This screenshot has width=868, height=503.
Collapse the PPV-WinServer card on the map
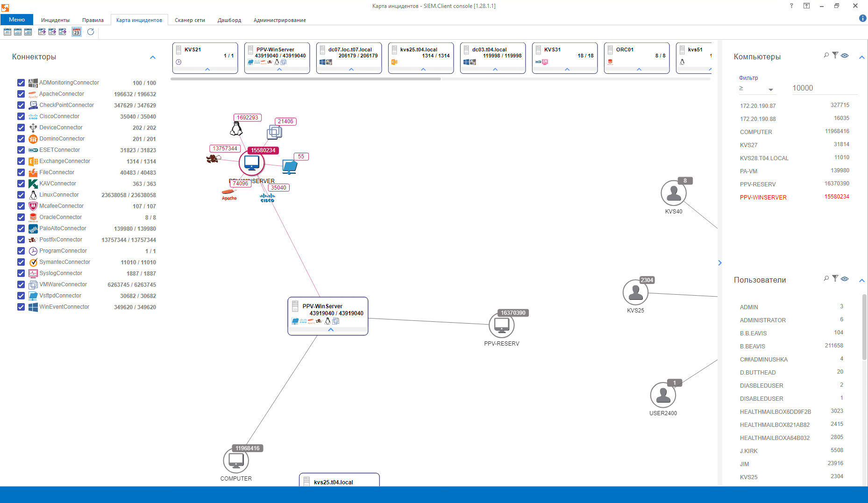click(x=331, y=330)
